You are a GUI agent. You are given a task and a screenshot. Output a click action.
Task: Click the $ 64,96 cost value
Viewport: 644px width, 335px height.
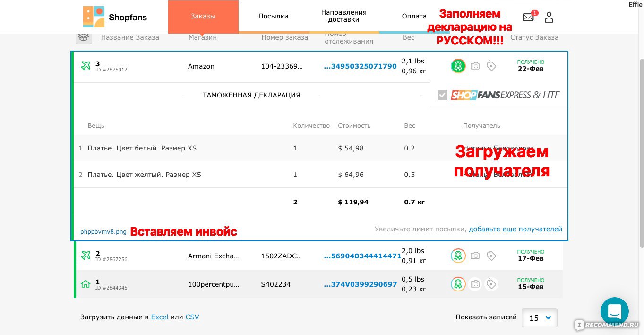coord(351,175)
